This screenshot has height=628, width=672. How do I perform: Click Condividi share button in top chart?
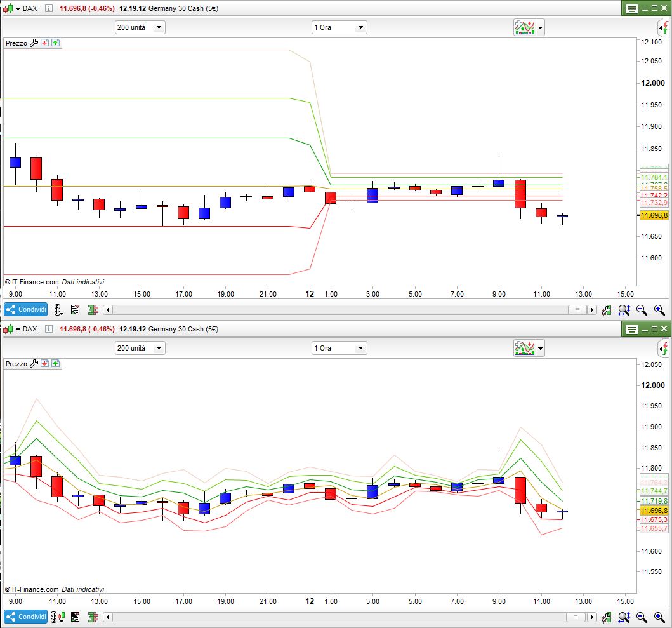pyautogui.click(x=26, y=309)
